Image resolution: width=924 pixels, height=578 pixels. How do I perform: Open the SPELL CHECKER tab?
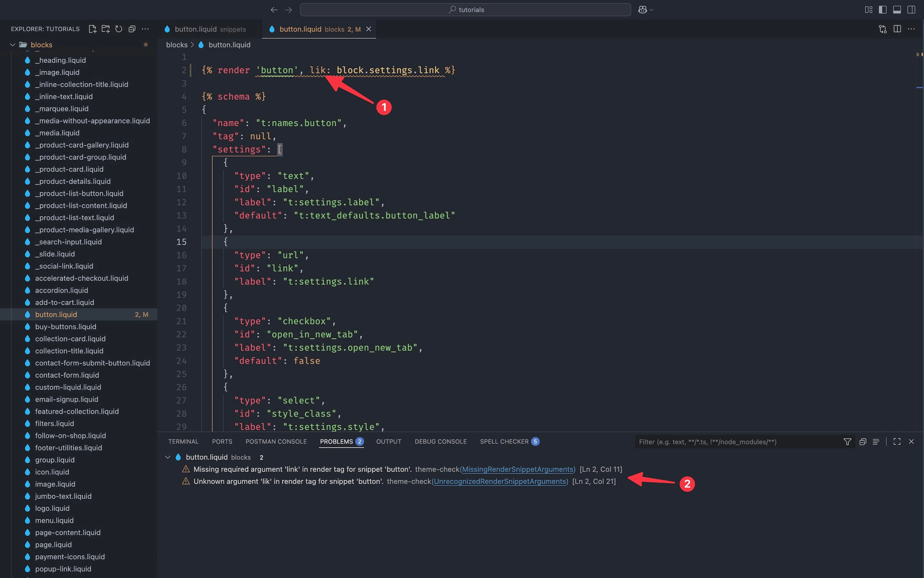[x=509, y=442]
